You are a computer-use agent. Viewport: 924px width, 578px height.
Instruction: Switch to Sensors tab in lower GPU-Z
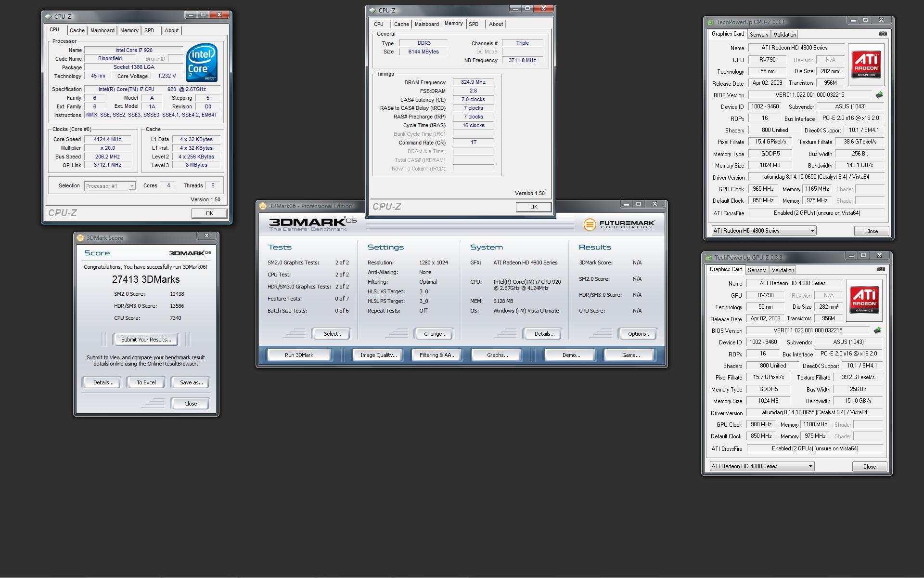tap(757, 270)
